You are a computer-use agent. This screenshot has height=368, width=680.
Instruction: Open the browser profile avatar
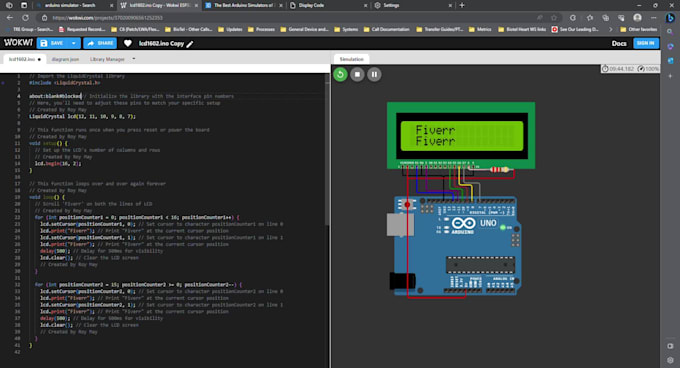637,18
